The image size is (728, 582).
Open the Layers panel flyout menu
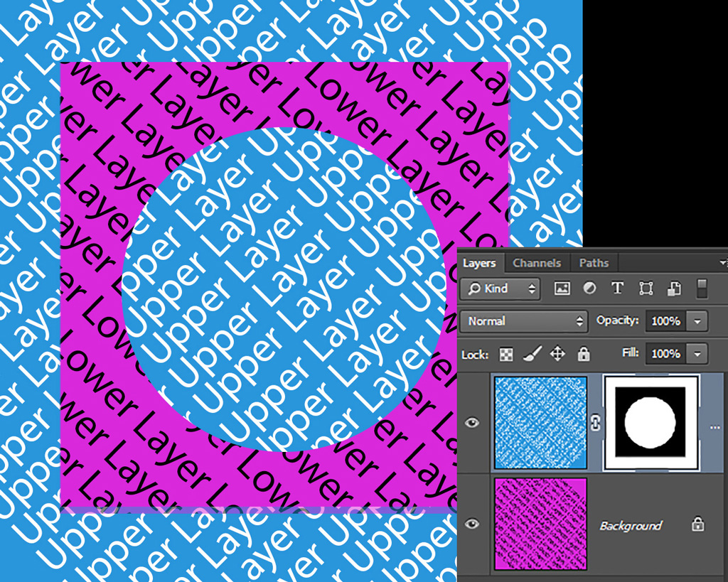point(723,263)
